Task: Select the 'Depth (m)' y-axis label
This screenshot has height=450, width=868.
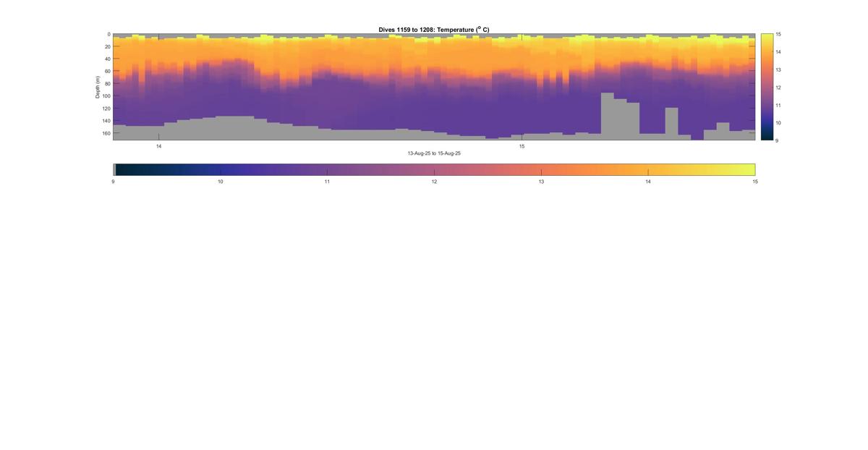Action: (x=98, y=87)
